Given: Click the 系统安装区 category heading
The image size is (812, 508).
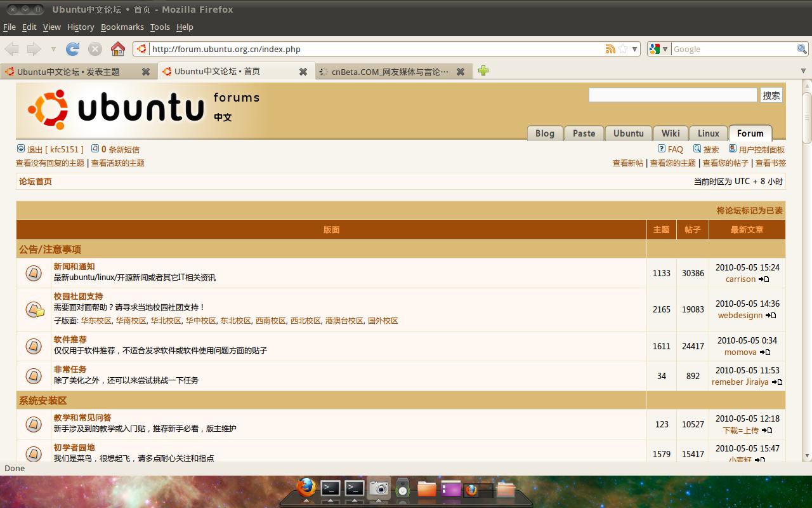Looking at the screenshot, I should click(x=43, y=401).
